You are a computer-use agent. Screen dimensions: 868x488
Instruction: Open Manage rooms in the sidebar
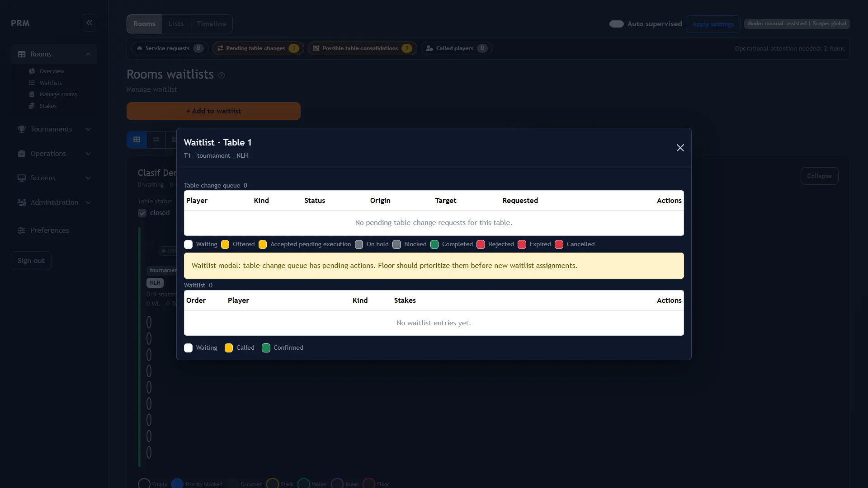coord(58,94)
